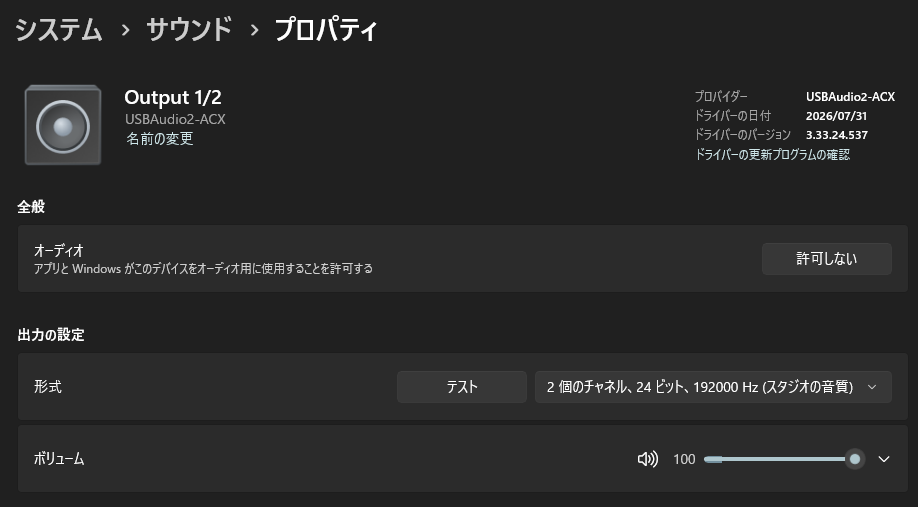Navigate to サウンド breadcrumb
The height and width of the screenshot is (507, 918).
tap(189, 29)
